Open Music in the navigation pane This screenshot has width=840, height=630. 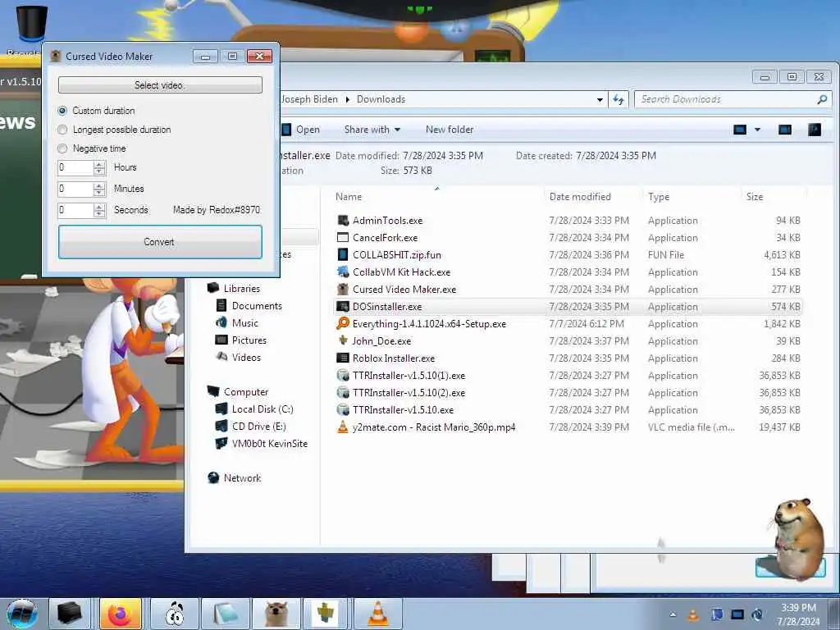point(244,323)
